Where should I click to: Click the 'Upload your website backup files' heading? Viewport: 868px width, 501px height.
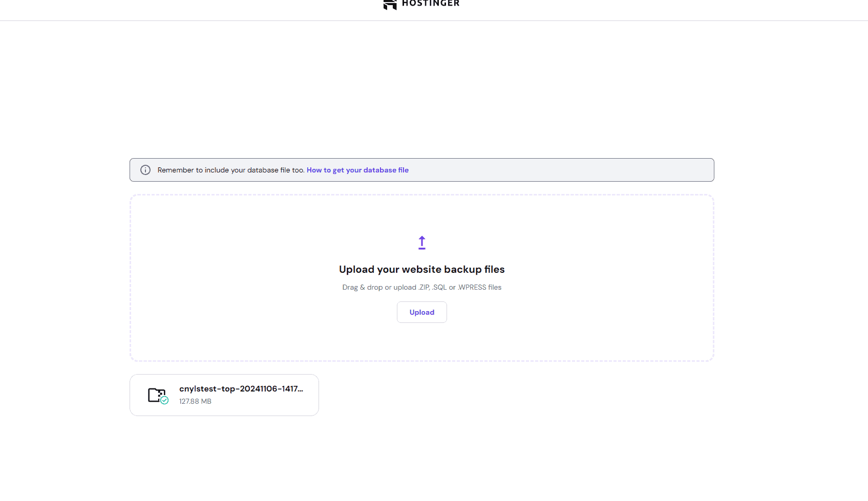421,269
